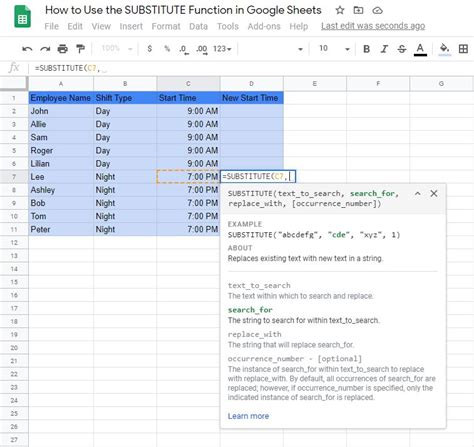Open the Insert menu
Image resolution: width=474 pixels, height=447 pixels.
[131, 26]
